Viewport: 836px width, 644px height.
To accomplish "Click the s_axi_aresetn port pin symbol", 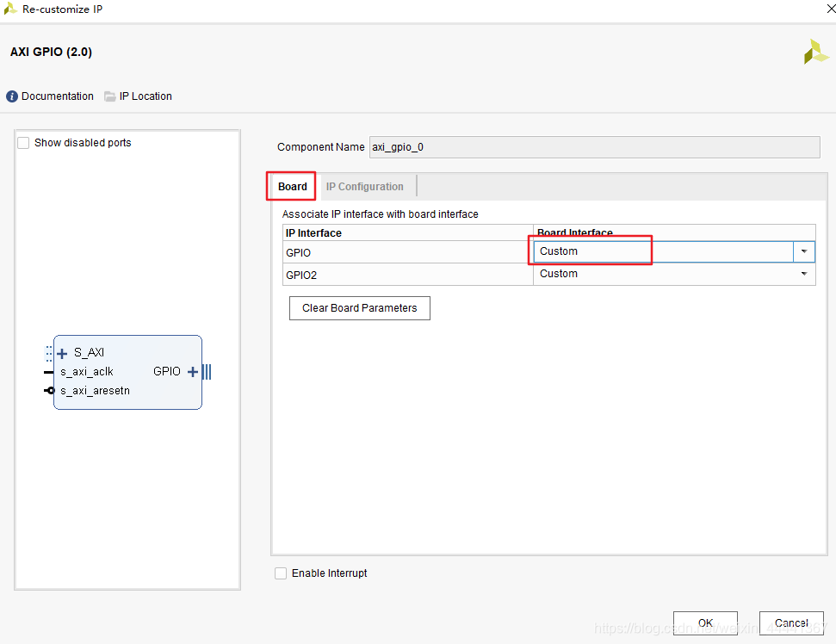I will point(49,391).
